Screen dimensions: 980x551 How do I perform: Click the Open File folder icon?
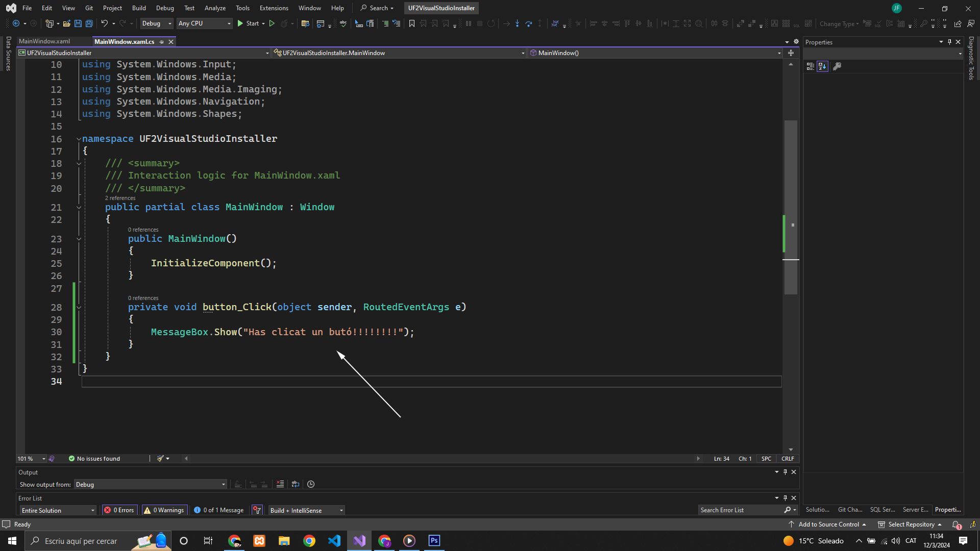(67, 23)
